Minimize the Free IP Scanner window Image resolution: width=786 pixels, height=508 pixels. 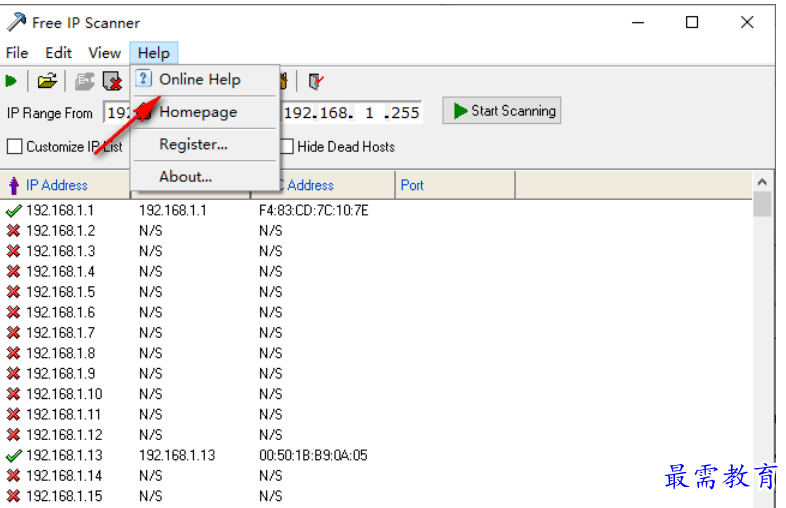point(638,22)
